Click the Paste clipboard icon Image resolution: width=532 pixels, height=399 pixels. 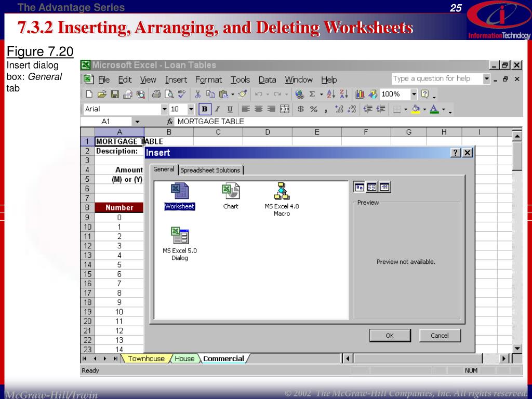223,95
